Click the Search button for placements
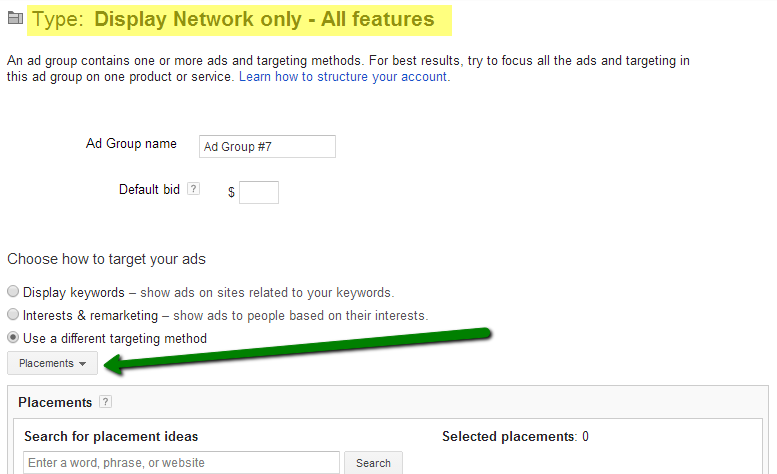777x474 pixels. coord(373,463)
